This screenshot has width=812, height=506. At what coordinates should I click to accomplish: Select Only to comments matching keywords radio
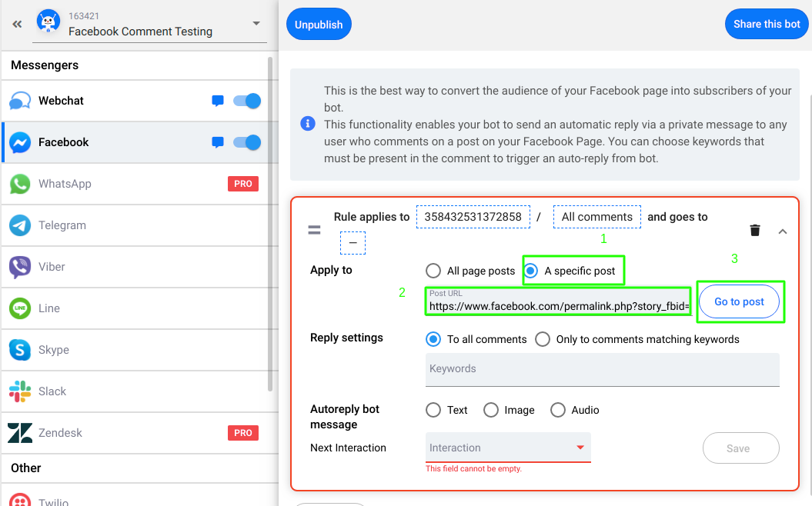(542, 339)
